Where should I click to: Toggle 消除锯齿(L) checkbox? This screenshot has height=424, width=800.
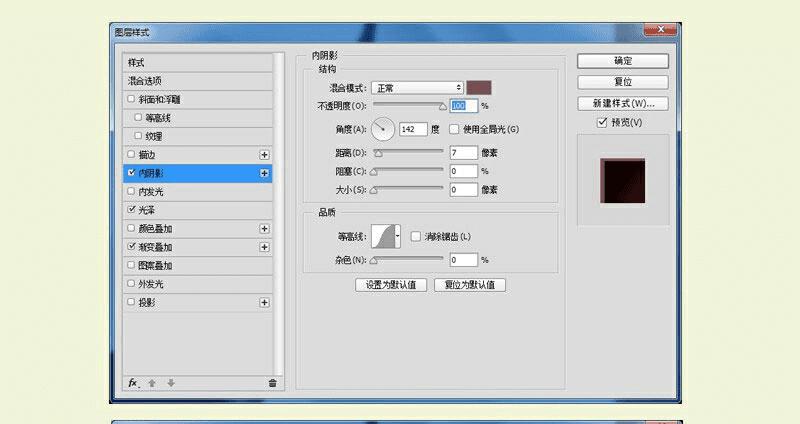click(416, 236)
